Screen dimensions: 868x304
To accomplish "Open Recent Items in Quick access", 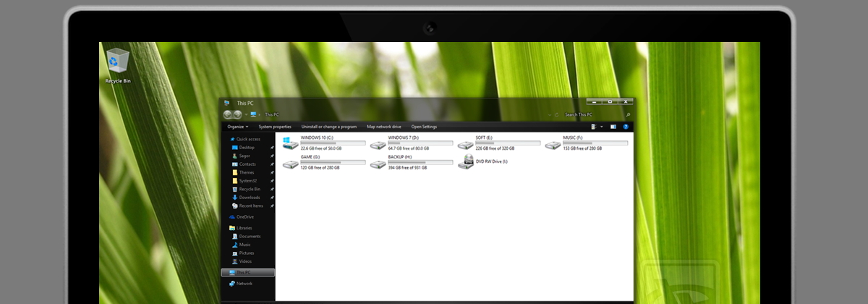I will pyautogui.click(x=247, y=206).
